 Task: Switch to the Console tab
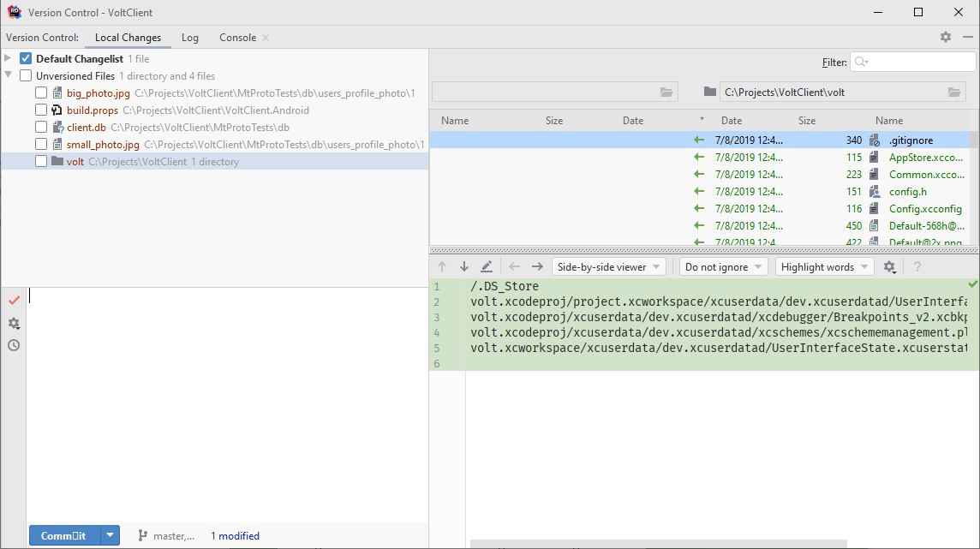tap(237, 38)
